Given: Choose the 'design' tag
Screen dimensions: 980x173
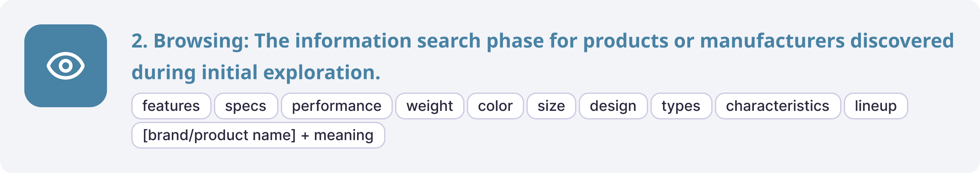Looking at the screenshot, I should [x=613, y=106].
